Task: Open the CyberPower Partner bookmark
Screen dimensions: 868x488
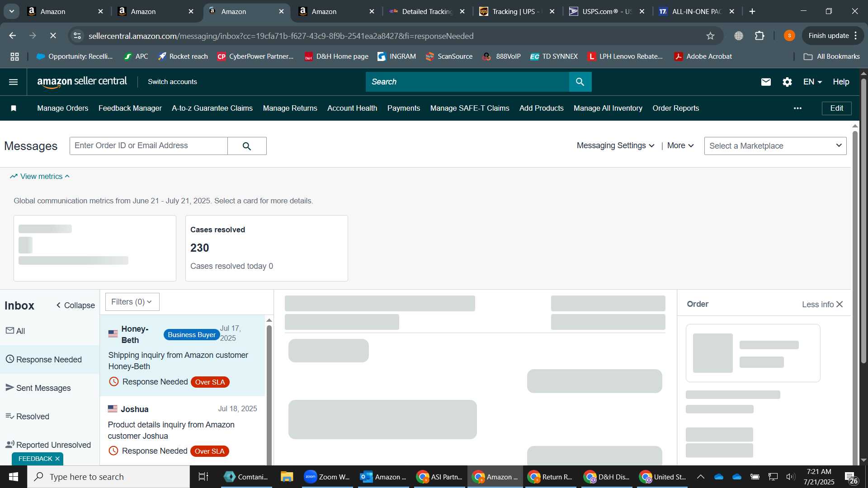Action: point(255,56)
